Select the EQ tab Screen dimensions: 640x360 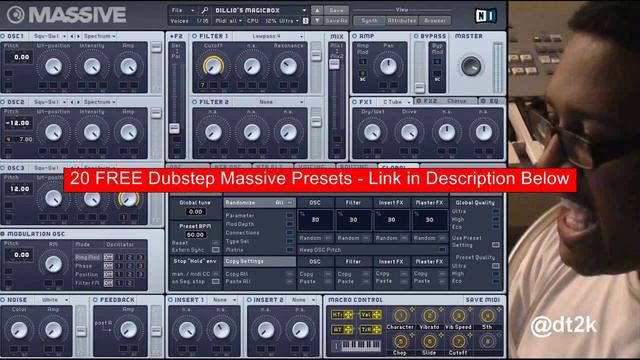point(491,101)
